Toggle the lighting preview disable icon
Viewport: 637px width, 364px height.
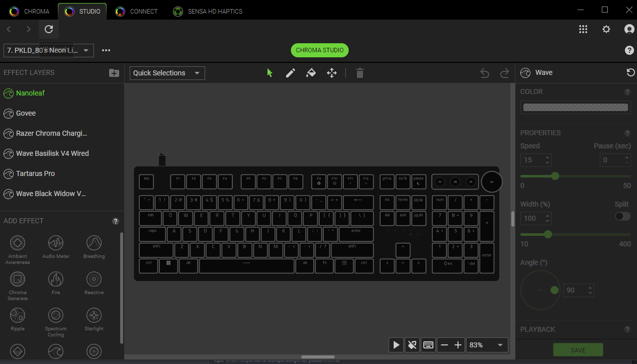coord(412,345)
